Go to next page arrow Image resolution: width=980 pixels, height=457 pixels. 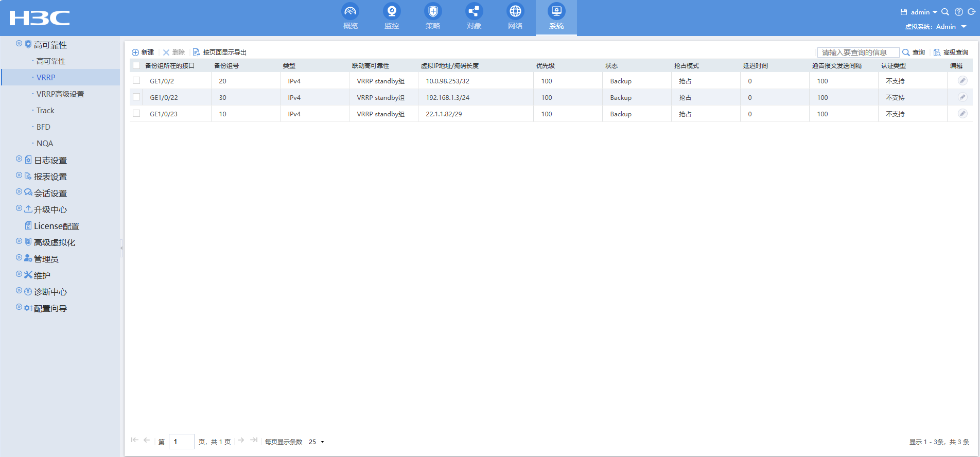click(x=241, y=440)
